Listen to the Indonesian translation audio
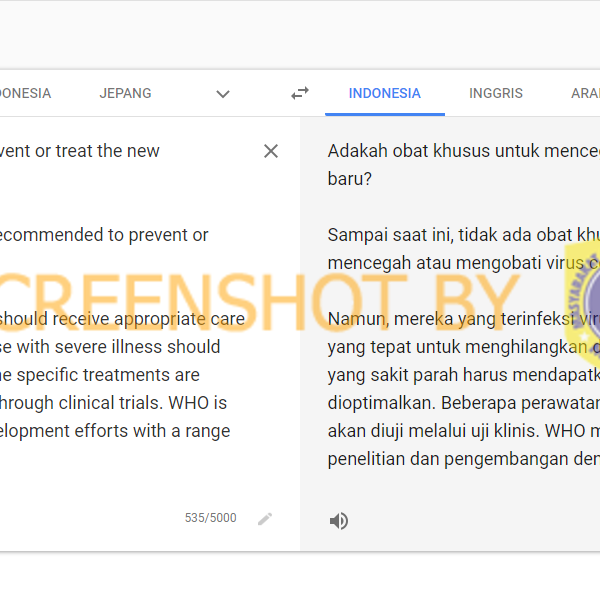Viewport: 600px width, 600px height. click(339, 521)
